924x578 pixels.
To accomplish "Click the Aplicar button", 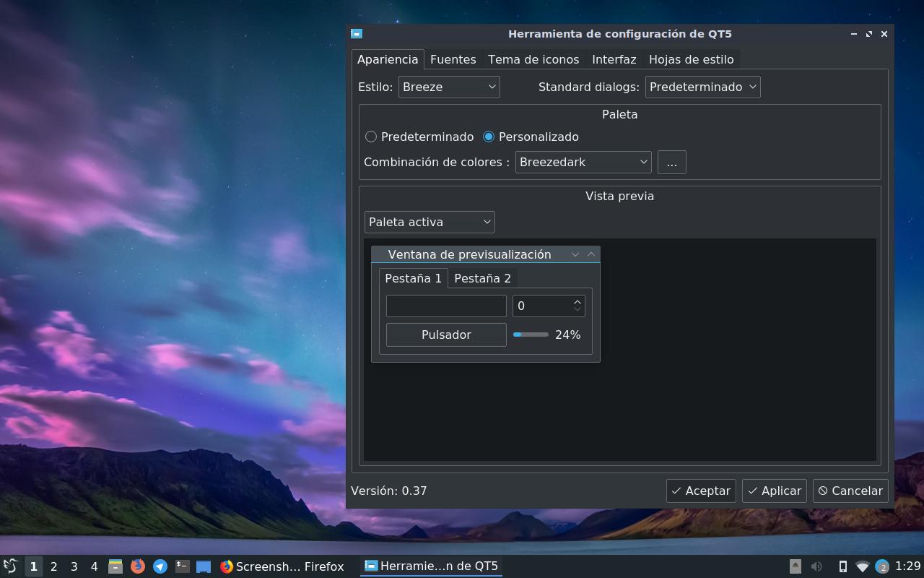I will [774, 491].
